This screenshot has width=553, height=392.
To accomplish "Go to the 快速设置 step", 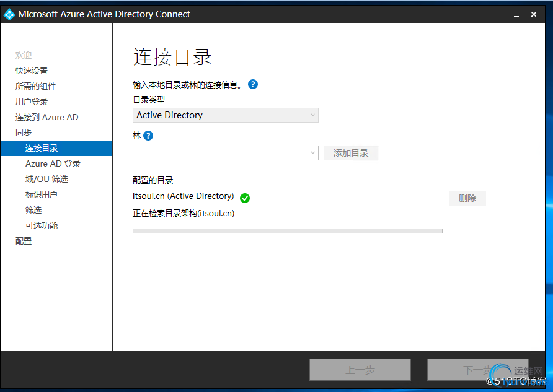I will pos(32,71).
